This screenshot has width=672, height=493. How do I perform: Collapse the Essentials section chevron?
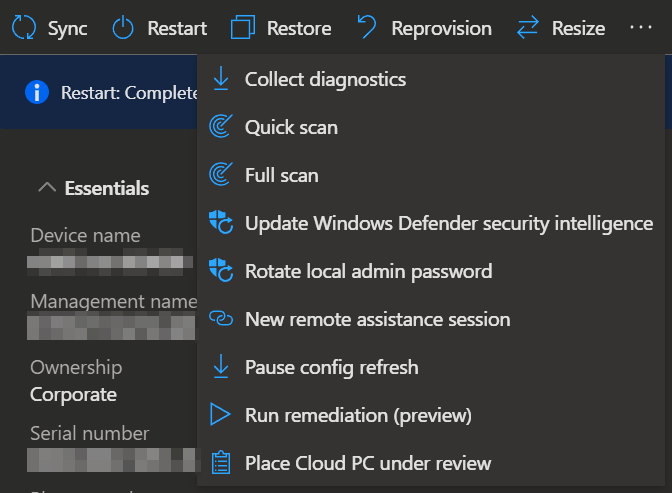pos(46,187)
